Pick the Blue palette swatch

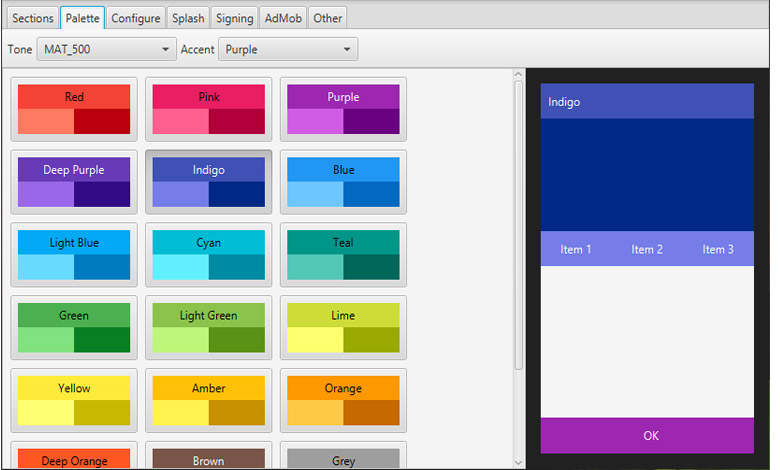[343, 182]
